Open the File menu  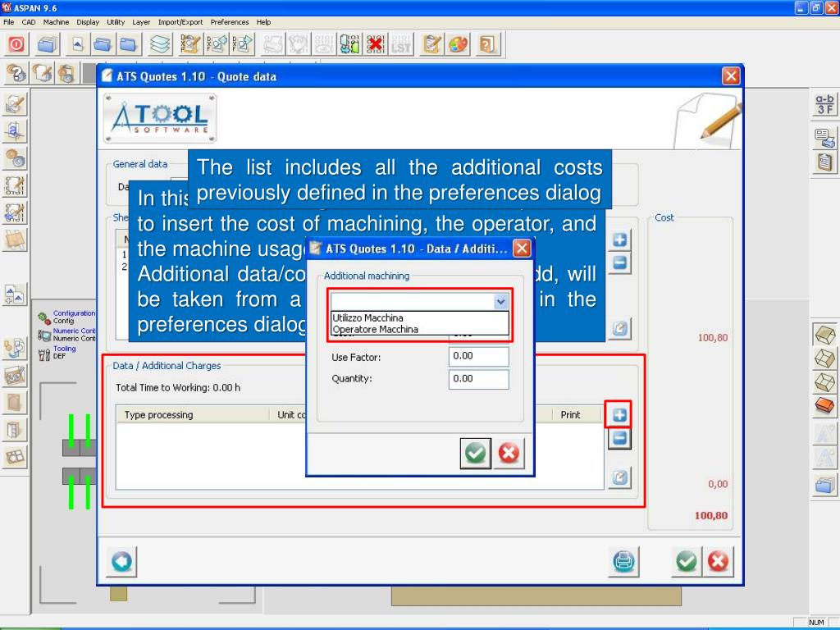tap(8, 22)
